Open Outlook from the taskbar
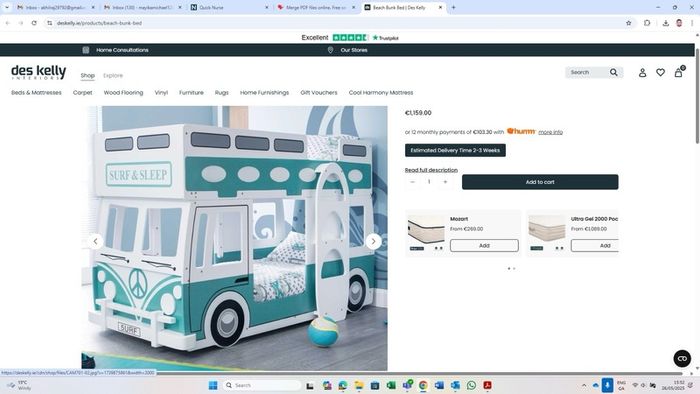 pyautogui.click(x=455, y=385)
